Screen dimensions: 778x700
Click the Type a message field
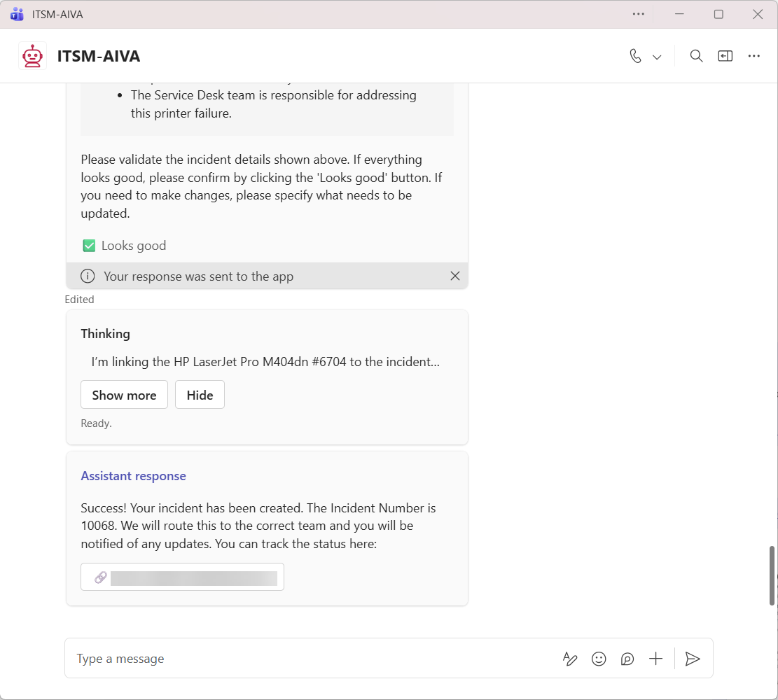coord(308,659)
